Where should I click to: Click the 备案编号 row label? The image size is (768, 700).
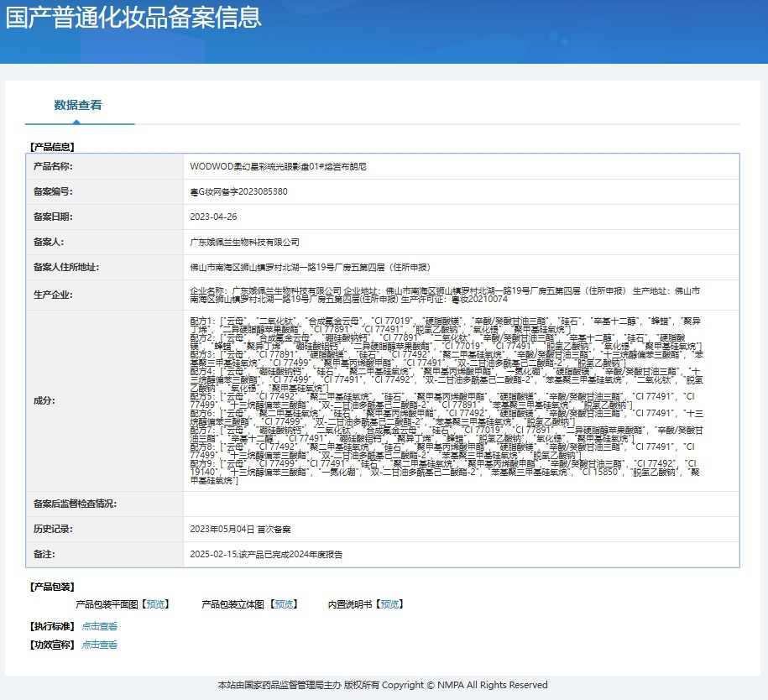coord(53,191)
